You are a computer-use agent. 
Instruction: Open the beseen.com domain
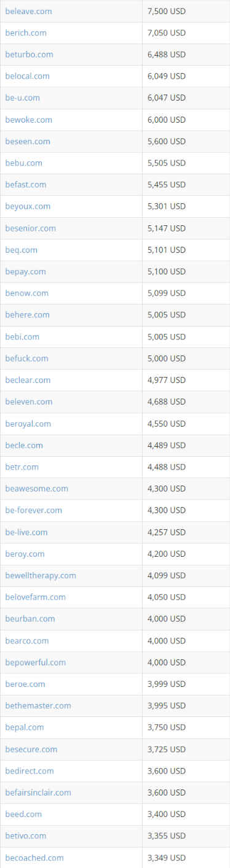(28, 141)
